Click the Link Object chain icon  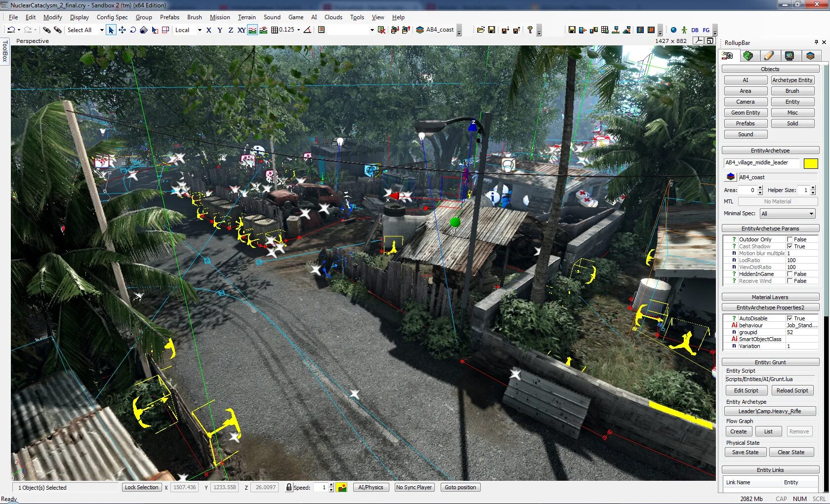[46, 30]
